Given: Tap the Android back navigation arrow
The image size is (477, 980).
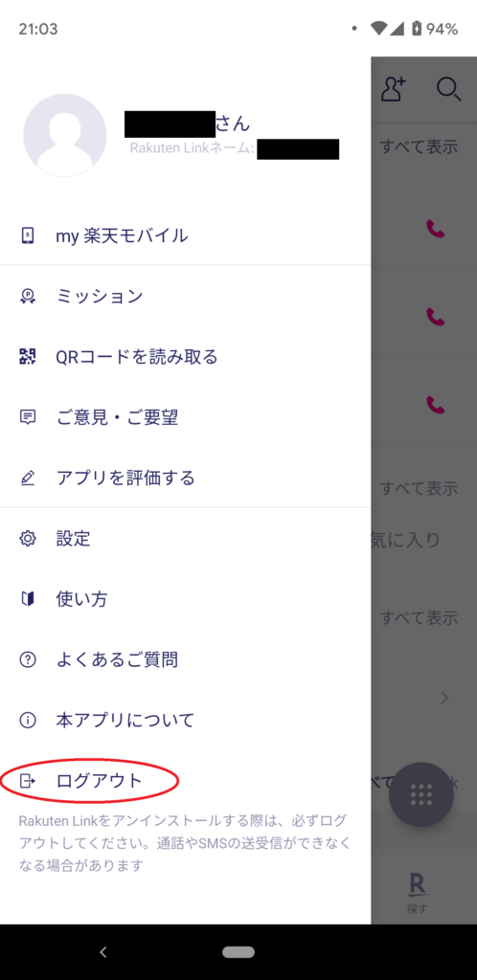Looking at the screenshot, I should (103, 952).
